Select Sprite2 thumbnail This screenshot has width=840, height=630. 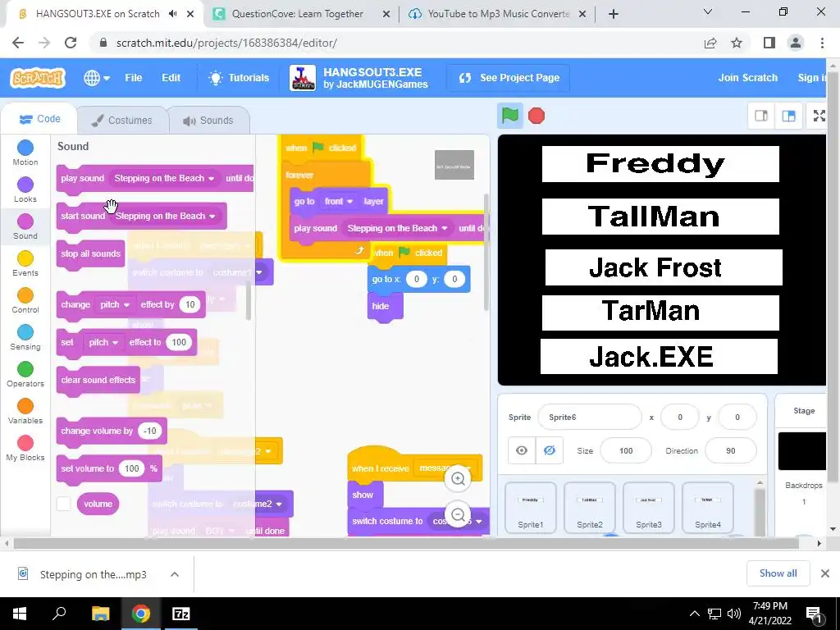click(589, 508)
